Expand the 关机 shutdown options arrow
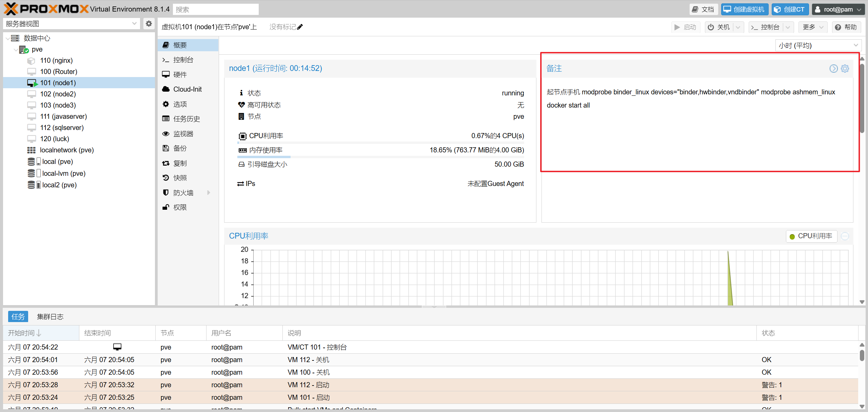The image size is (868, 412). pyautogui.click(x=738, y=27)
